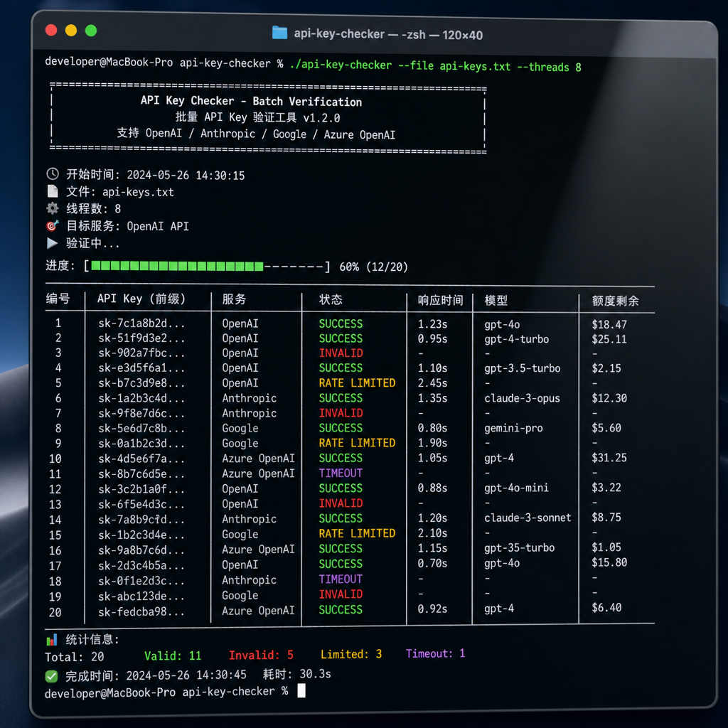Click 60% (12/20) progress text

pos(373,267)
